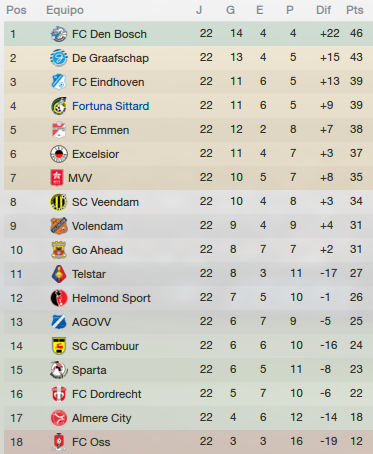Click the Fortuna Sittard club badge
This screenshot has width=373, height=454.
(x=59, y=106)
